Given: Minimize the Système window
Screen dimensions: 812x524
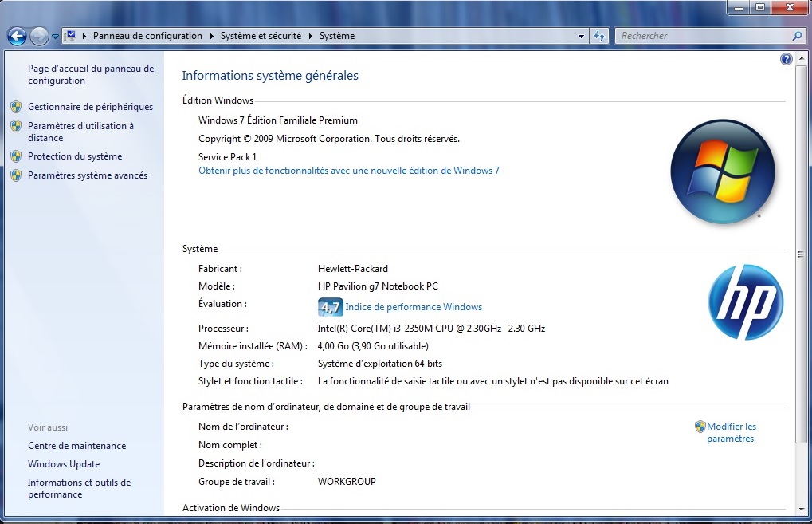Looking at the screenshot, I should (739, 7).
